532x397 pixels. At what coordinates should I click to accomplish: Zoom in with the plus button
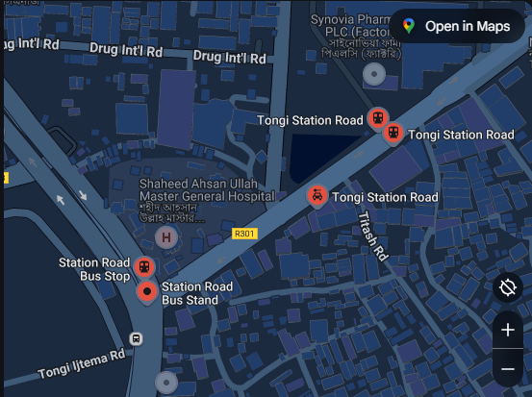pos(508,330)
